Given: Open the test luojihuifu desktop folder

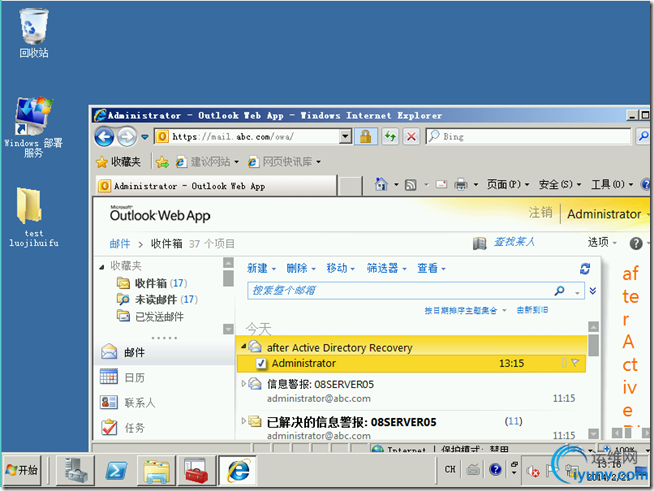Looking at the screenshot, I should [33, 217].
